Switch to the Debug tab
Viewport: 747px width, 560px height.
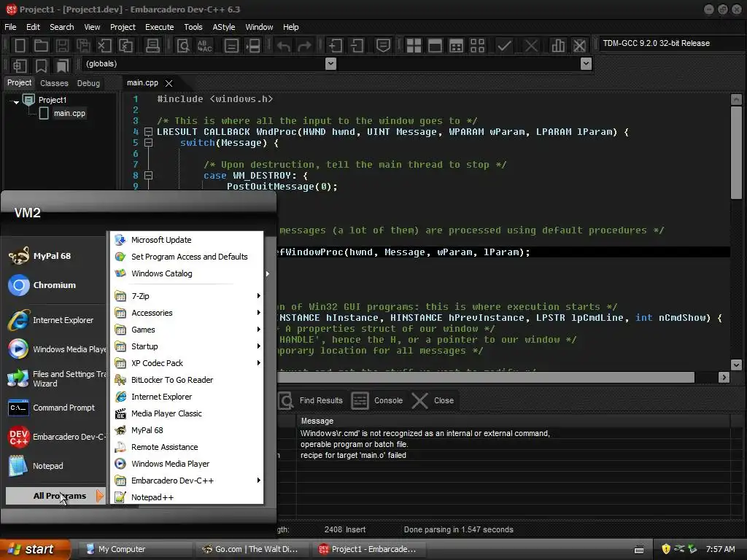pos(88,83)
